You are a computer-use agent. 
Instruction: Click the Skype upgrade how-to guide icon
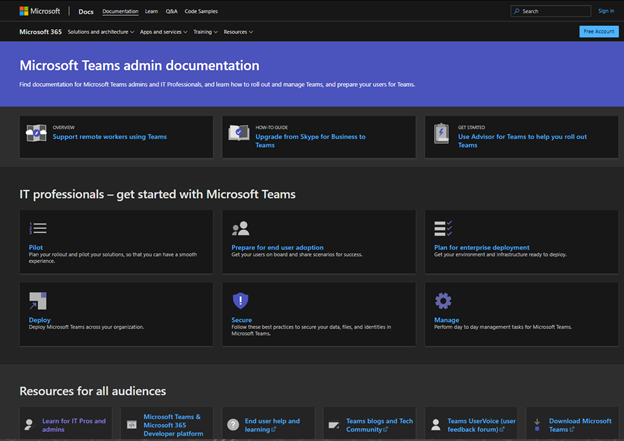point(239,133)
